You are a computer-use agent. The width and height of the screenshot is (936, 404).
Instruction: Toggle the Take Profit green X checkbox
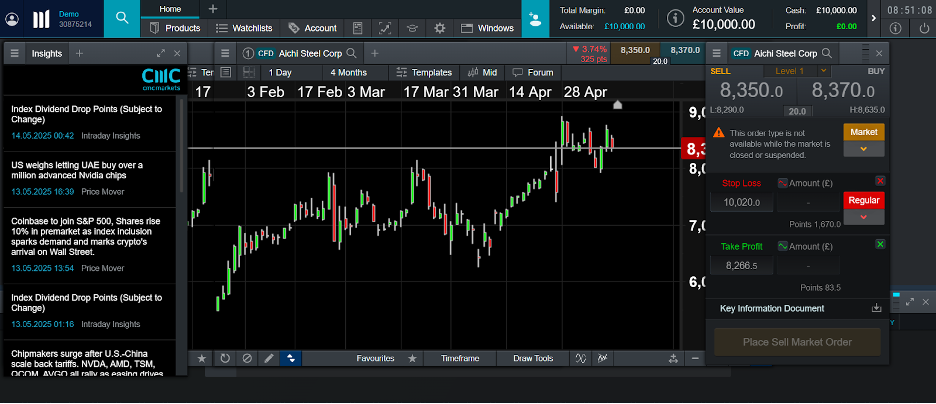point(880,244)
